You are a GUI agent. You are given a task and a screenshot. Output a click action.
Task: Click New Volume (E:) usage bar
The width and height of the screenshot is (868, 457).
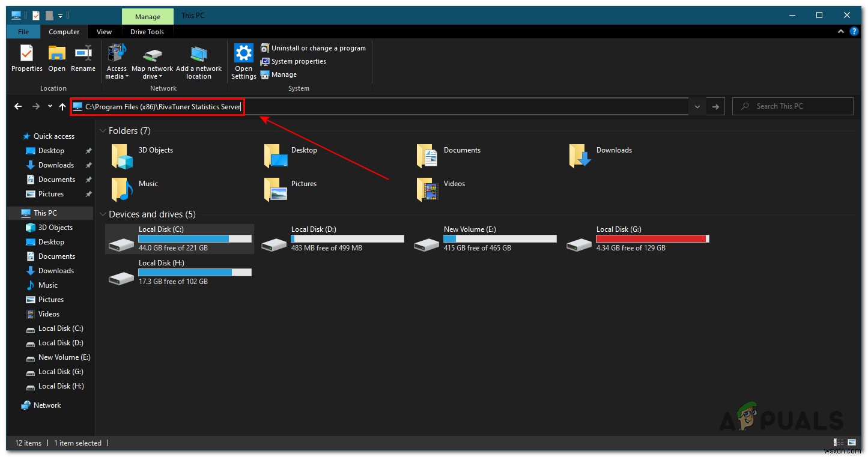[x=500, y=238]
